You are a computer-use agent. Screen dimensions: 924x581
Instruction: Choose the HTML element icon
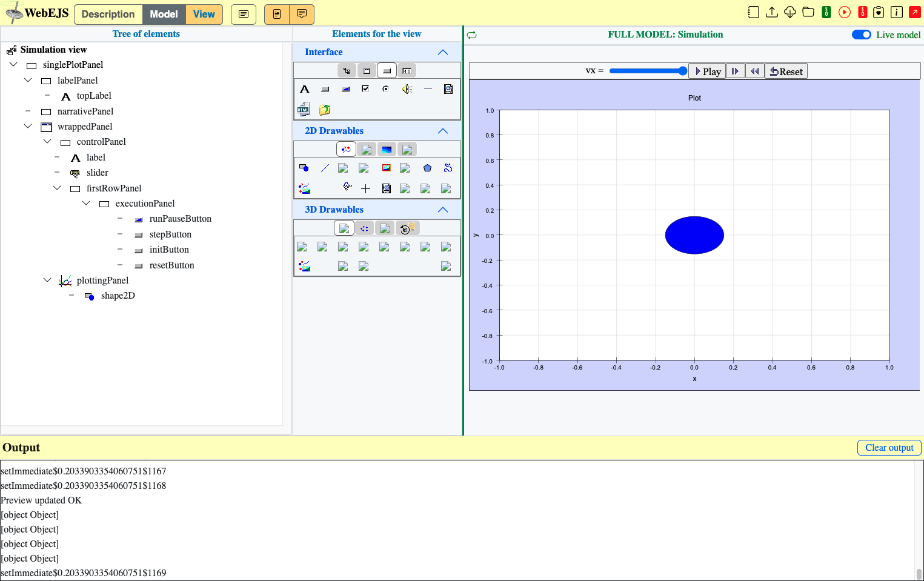(304, 110)
